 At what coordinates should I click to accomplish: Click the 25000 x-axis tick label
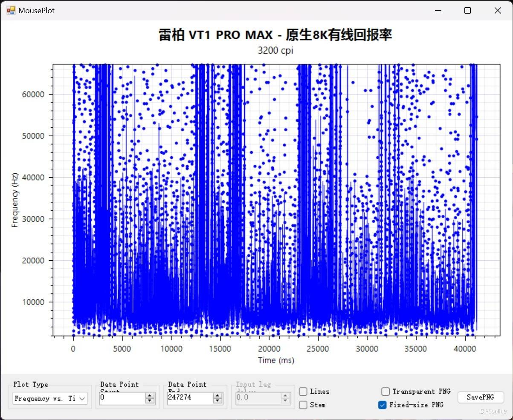pyautogui.click(x=318, y=348)
